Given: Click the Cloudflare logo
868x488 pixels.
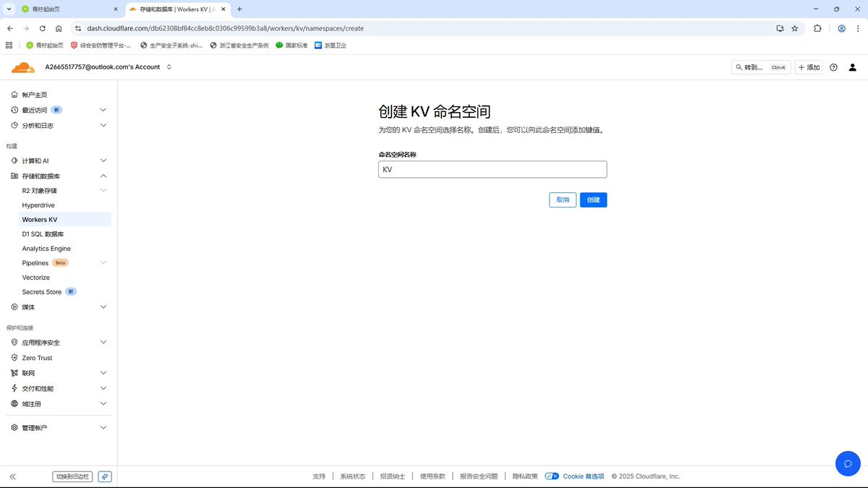Looking at the screenshot, I should (x=23, y=67).
